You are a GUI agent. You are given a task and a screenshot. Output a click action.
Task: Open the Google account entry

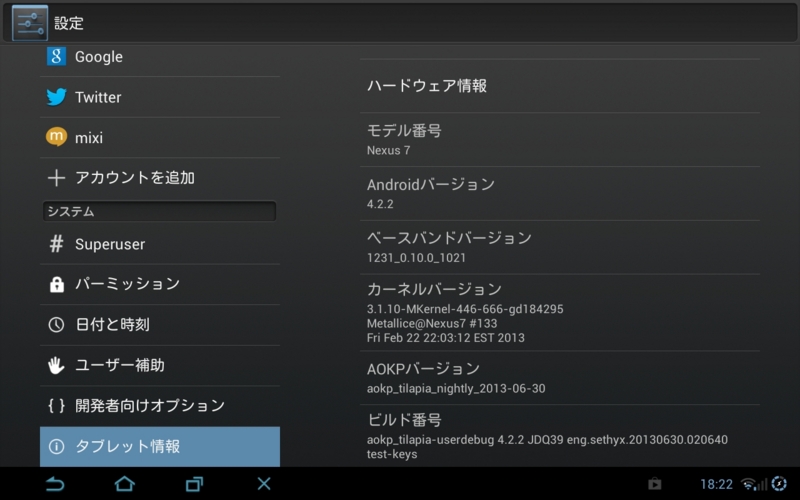click(160, 60)
